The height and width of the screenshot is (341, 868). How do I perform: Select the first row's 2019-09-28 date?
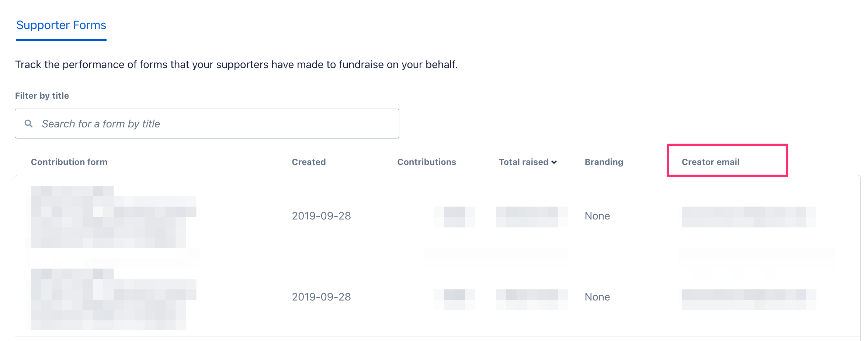pos(321,216)
